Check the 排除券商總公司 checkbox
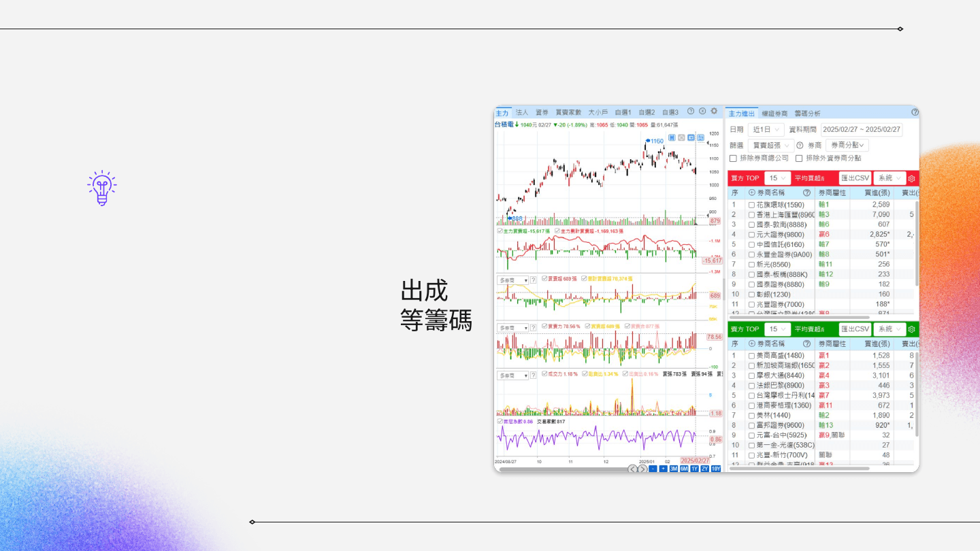 [x=734, y=158]
